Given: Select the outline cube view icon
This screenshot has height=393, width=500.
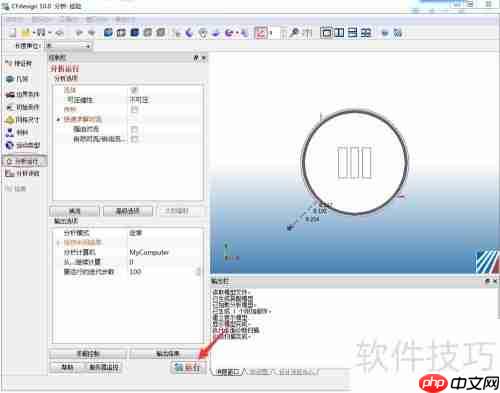Looking at the screenshot, I should tap(121, 32).
